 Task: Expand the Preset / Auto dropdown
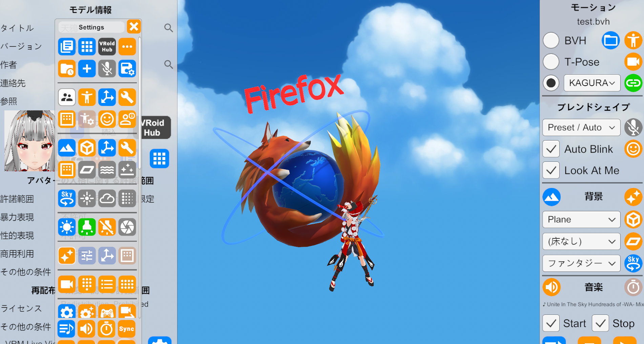pos(581,128)
